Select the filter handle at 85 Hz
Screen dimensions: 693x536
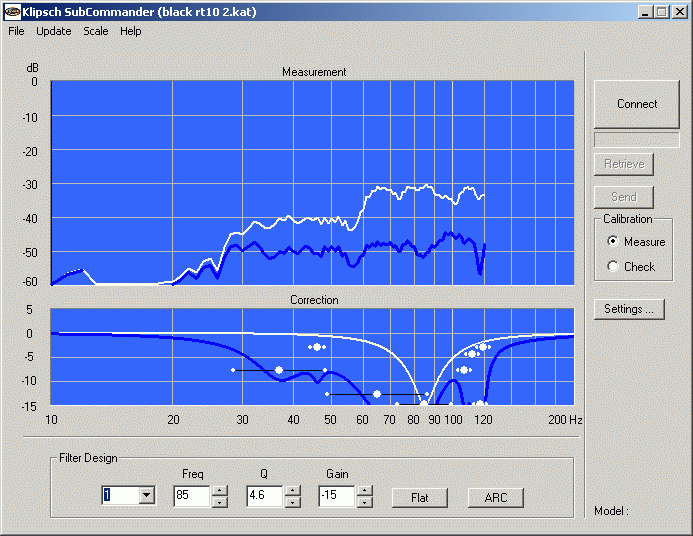tap(423, 403)
